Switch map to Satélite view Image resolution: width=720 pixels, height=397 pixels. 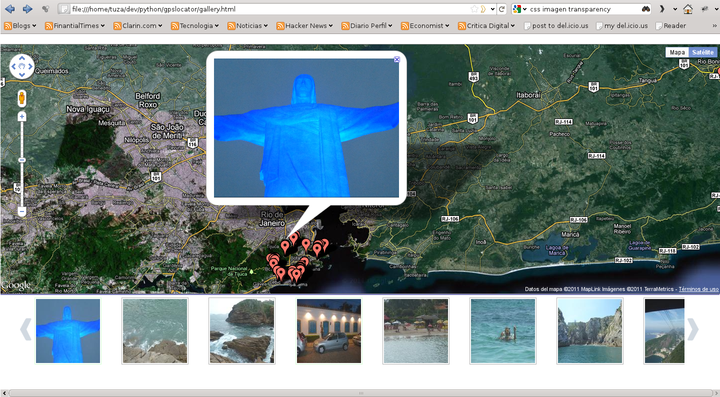point(703,52)
